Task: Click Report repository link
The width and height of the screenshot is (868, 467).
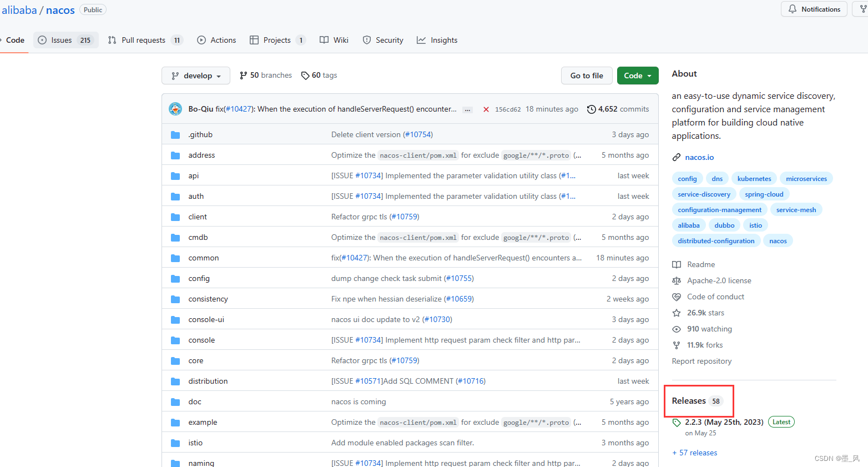Action: click(702, 361)
